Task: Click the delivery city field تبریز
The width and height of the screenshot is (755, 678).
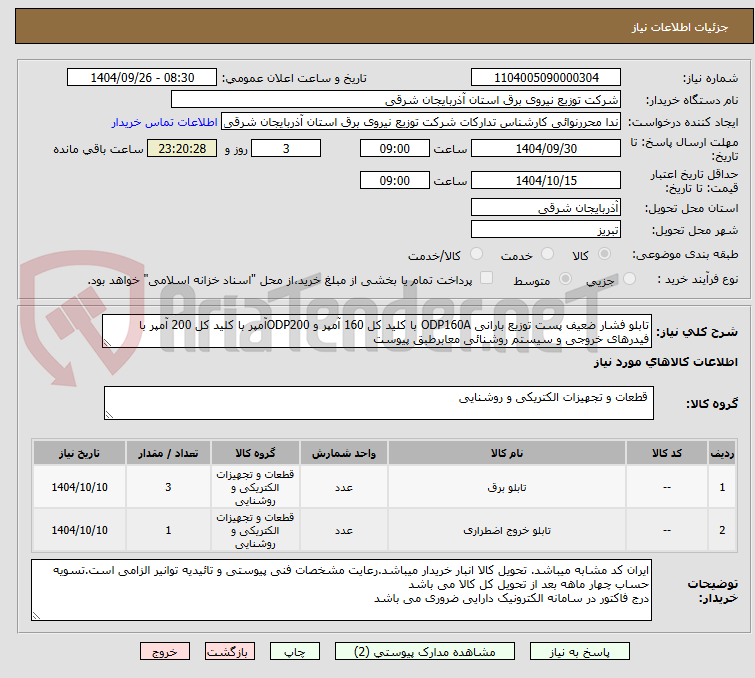Action: click(x=546, y=230)
